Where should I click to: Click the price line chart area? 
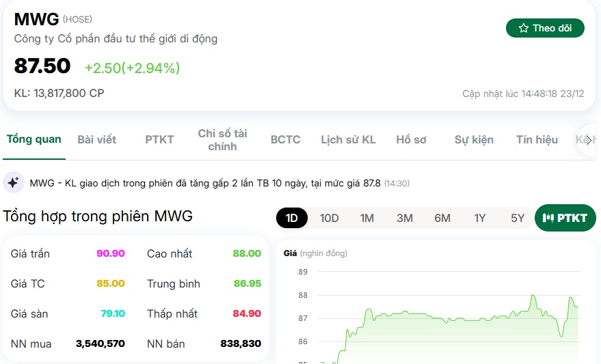438,321
